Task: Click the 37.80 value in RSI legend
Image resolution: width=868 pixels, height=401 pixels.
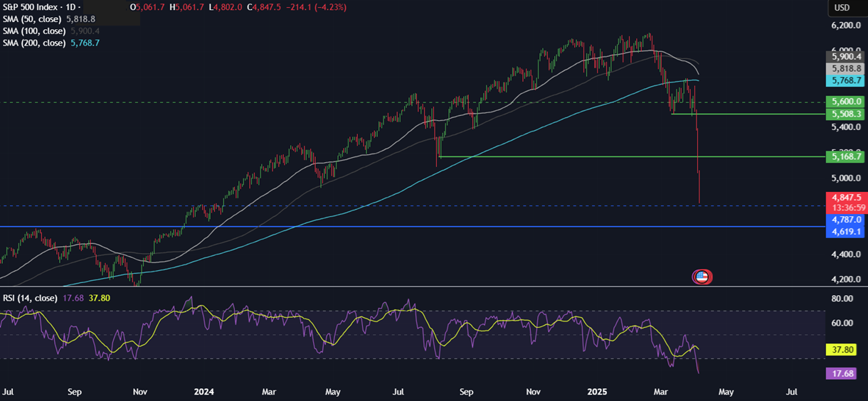Action: tap(100, 297)
